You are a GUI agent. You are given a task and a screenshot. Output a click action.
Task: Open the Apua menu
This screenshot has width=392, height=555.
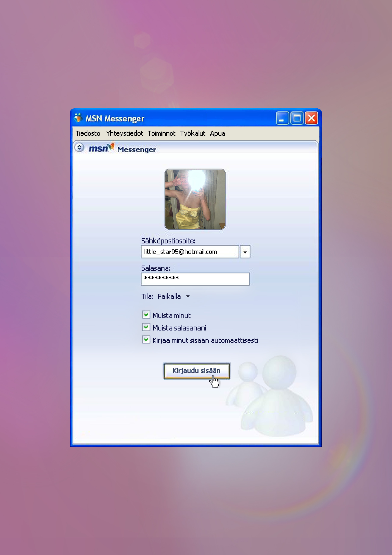click(217, 133)
